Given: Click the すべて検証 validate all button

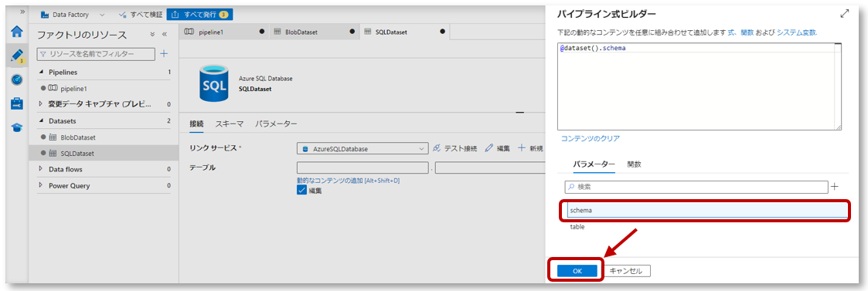Looking at the screenshot, I should point(141,15).
